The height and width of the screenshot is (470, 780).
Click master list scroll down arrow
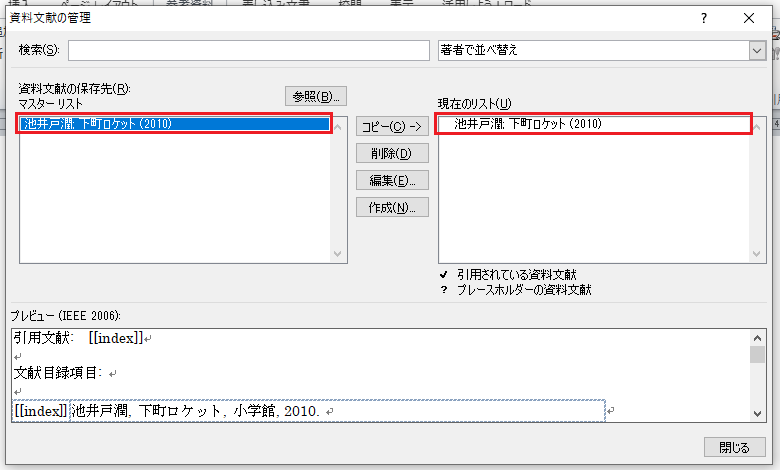tap(338, 254)
